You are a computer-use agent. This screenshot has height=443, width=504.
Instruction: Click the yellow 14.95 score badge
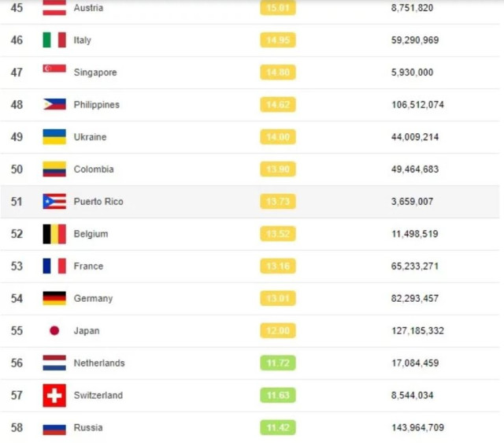point(278,40)
